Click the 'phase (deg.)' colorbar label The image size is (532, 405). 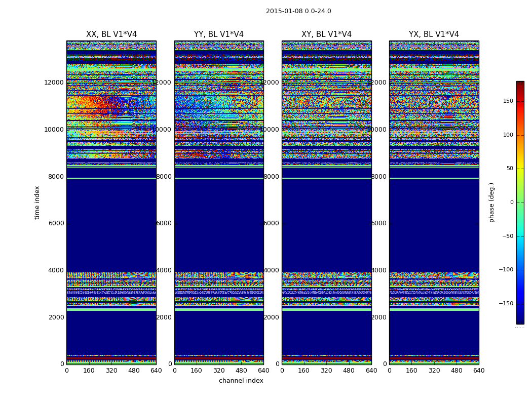[x=491, y=202]
